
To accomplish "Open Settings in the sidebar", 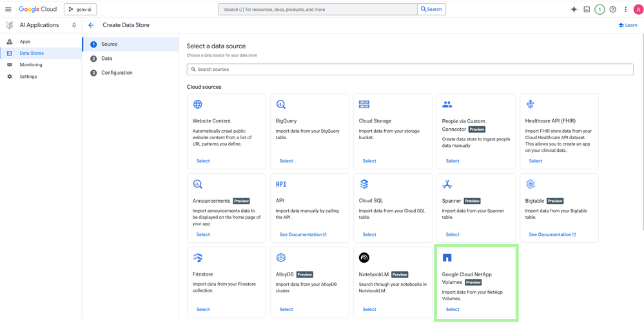I will point(28,77).
